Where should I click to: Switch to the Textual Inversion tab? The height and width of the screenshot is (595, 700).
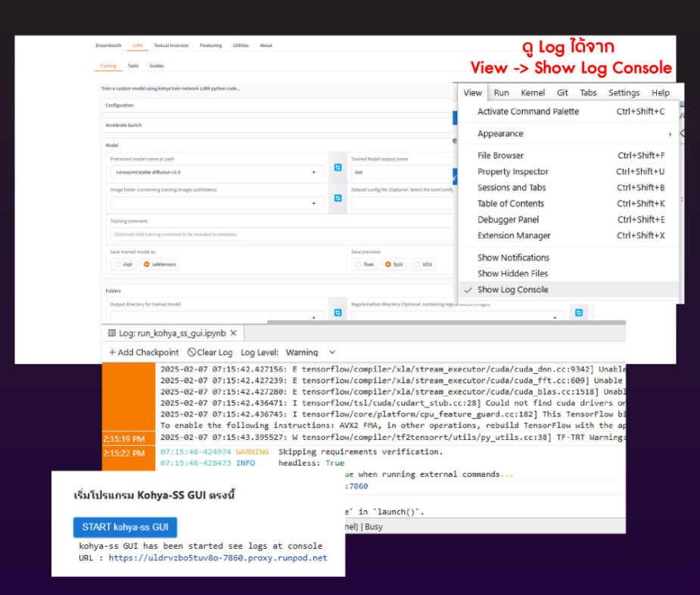171,45
